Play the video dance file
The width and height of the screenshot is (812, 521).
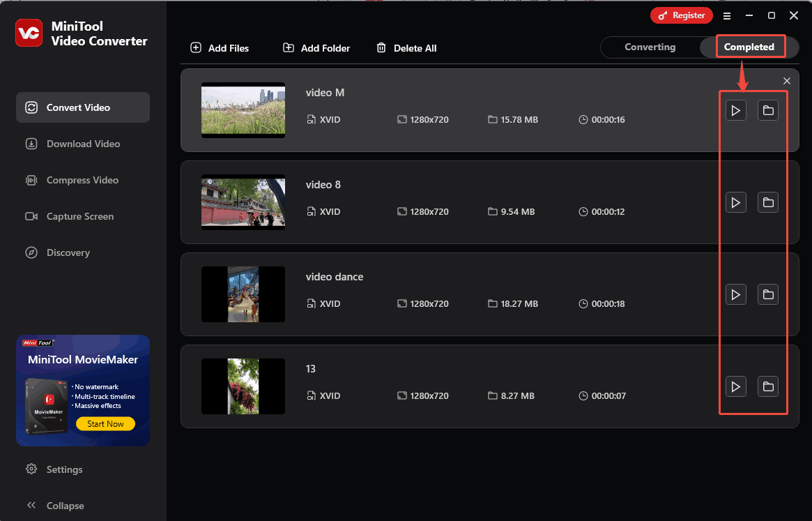[x=735, y=294]
